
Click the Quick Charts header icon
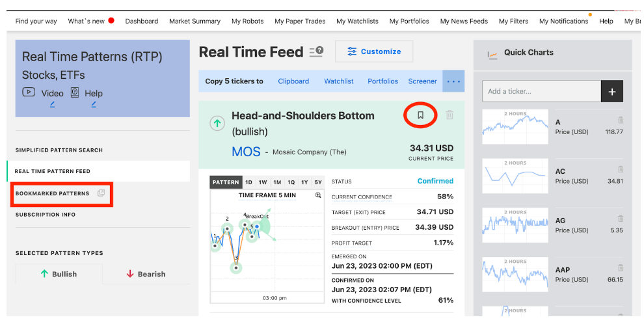pos(492,54)
